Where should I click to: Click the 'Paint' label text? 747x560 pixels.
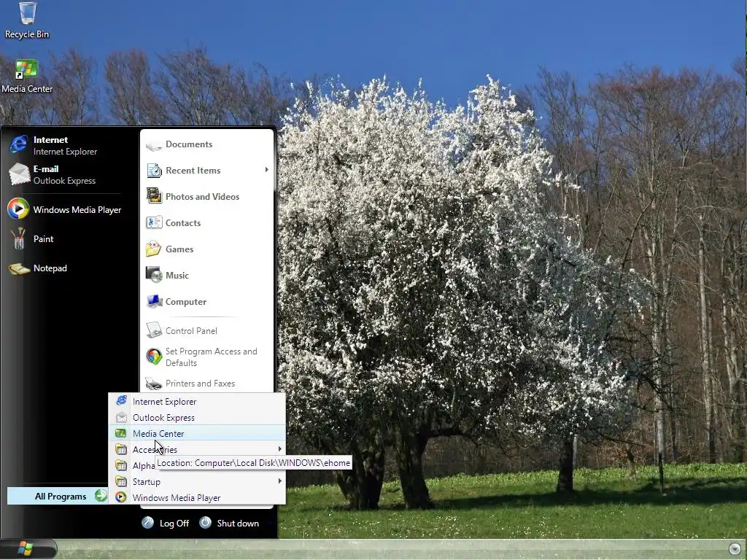pos(43,239)
